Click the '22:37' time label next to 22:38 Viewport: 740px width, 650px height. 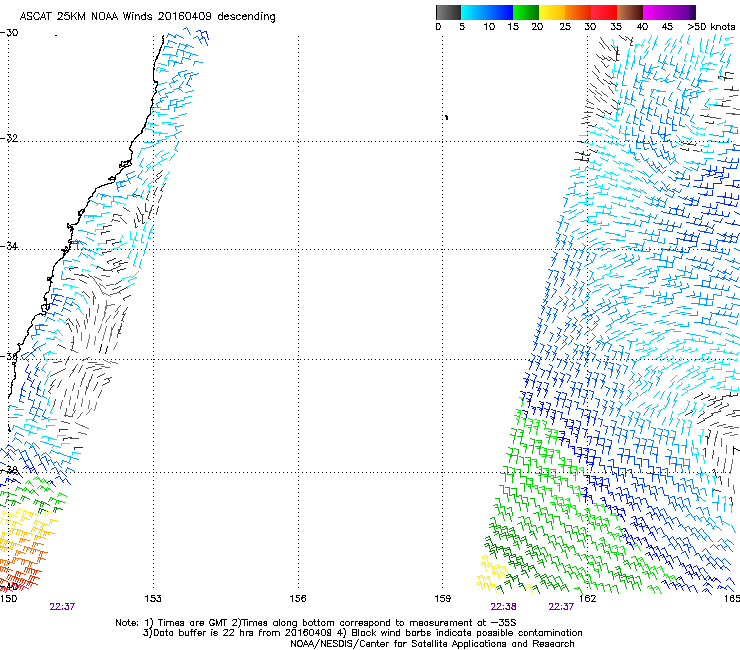pos(561,607)
